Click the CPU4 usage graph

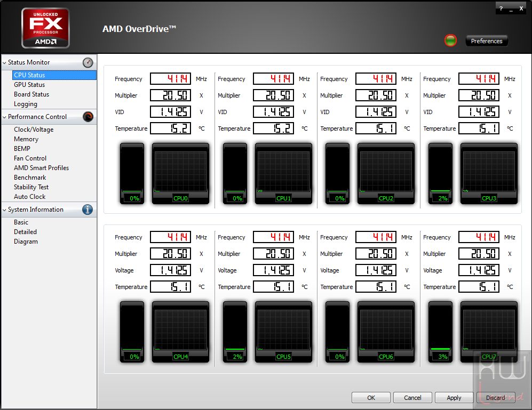click(180, 332)
